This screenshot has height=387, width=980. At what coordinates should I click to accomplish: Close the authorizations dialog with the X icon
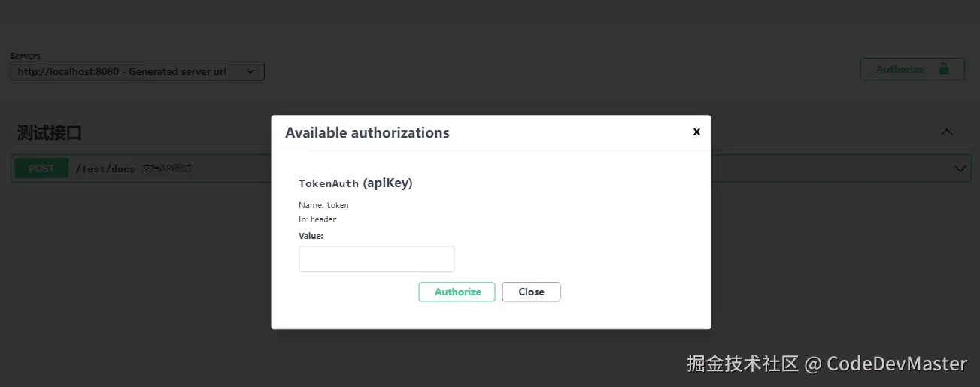click(696, 132)
